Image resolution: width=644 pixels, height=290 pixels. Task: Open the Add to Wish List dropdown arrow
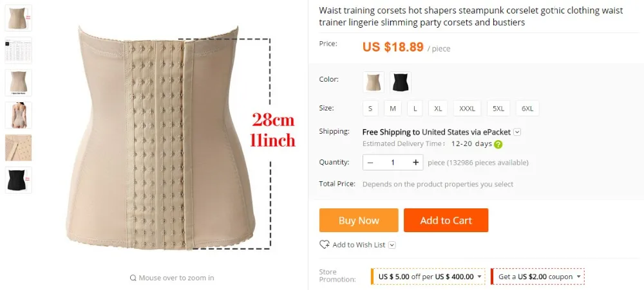click(392, 245)
